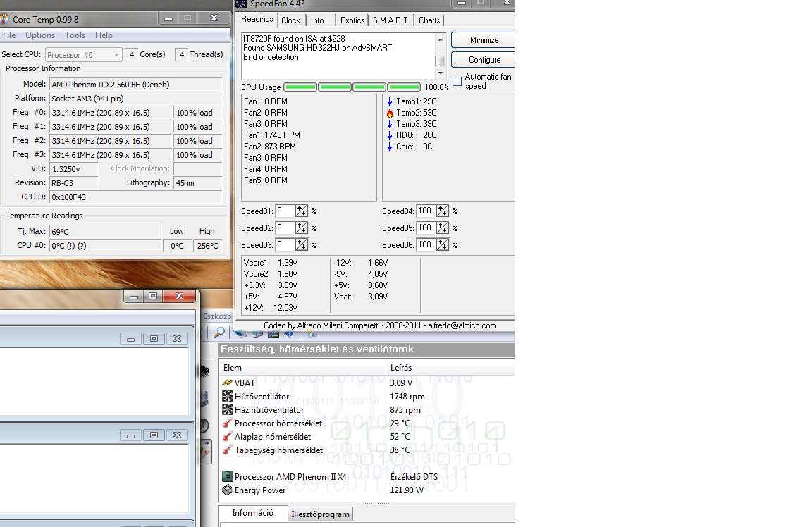The width and height of the screenshot is (812, 527).
Task: Click the 'Fan2: 873 RPM' reading
Action: tap(270, 147)
